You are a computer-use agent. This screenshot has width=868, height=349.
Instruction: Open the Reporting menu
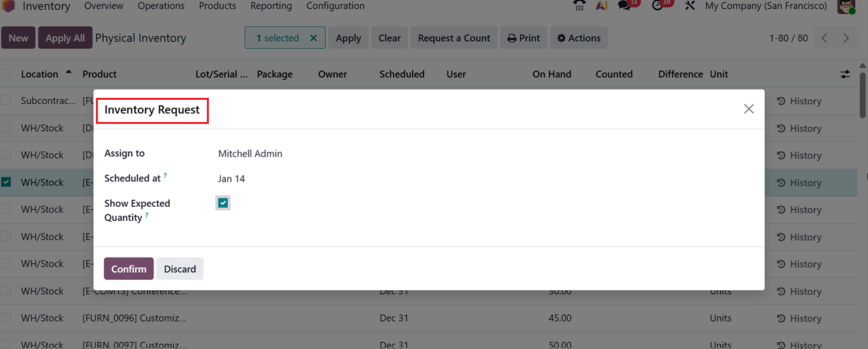click(x=271, y=6)
